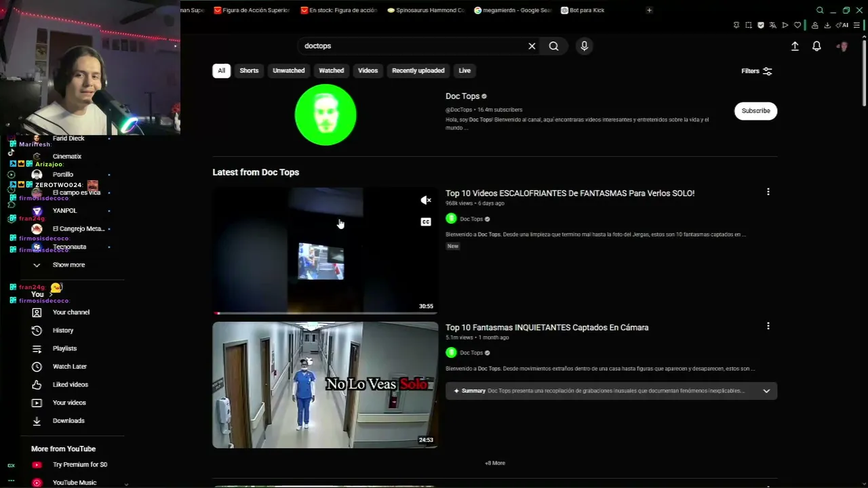The image size is (868, 488).
Task: Open the Doc Tops channel name
Action: tap(462, 96)
